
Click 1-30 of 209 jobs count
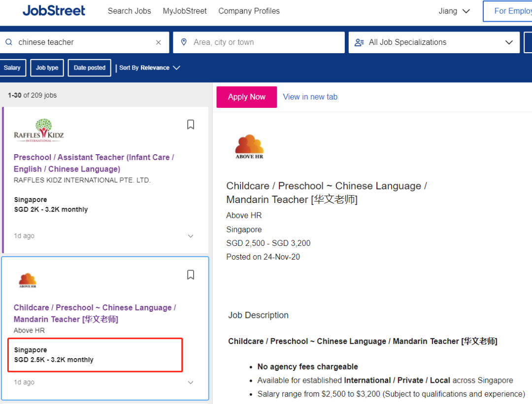(32, 95)
